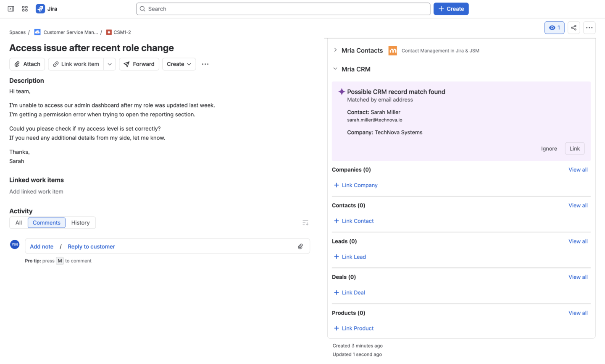
Task: Click the Attach button
Action: click(x=28, y=64)
